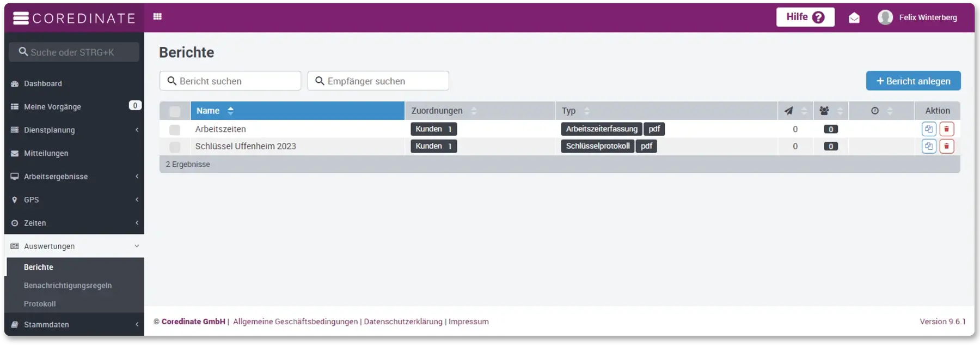The width and height of the screenshot is (980, 345).
Task: Open Benachrichtigungsregeln in the sidebar
Action: (x=68, y=286)
